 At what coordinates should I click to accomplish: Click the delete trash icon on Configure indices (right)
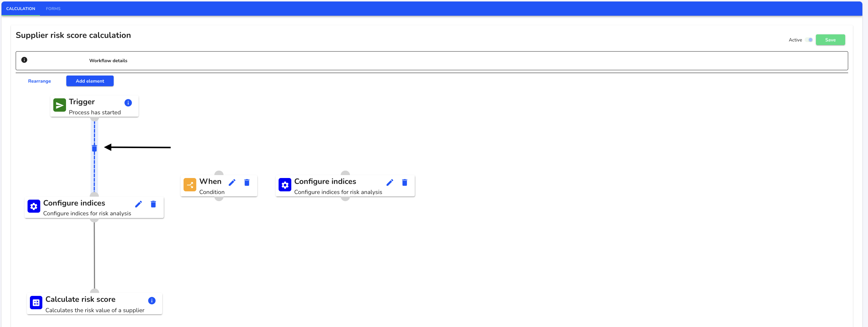(x=405, y=182)
